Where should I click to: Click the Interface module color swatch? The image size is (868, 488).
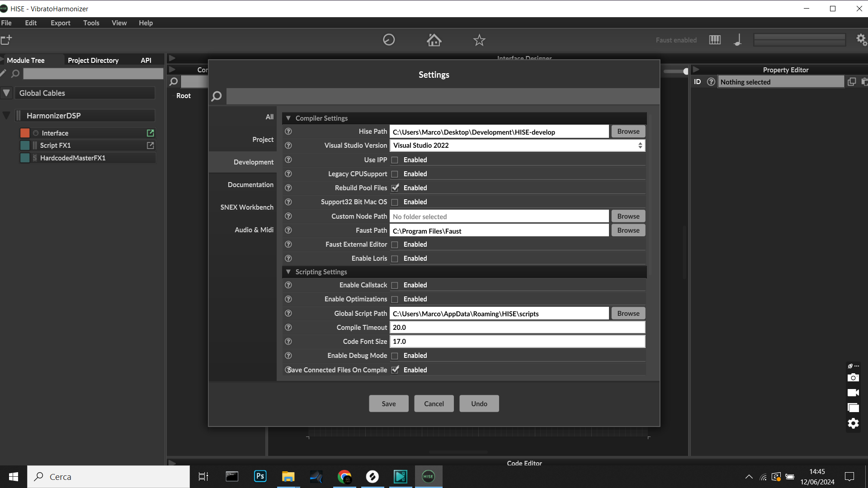(x=25, y=133)
